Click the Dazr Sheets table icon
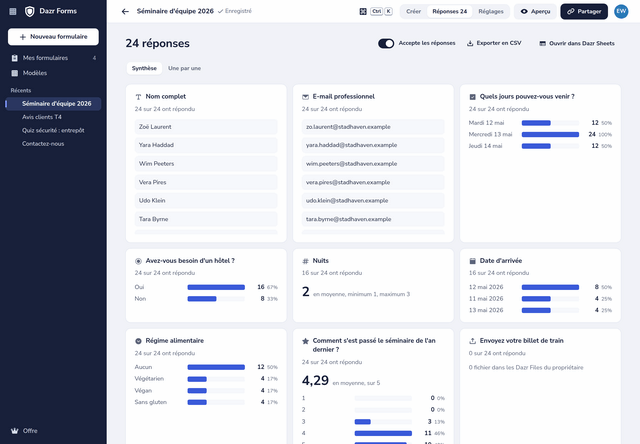 (542, 43)
